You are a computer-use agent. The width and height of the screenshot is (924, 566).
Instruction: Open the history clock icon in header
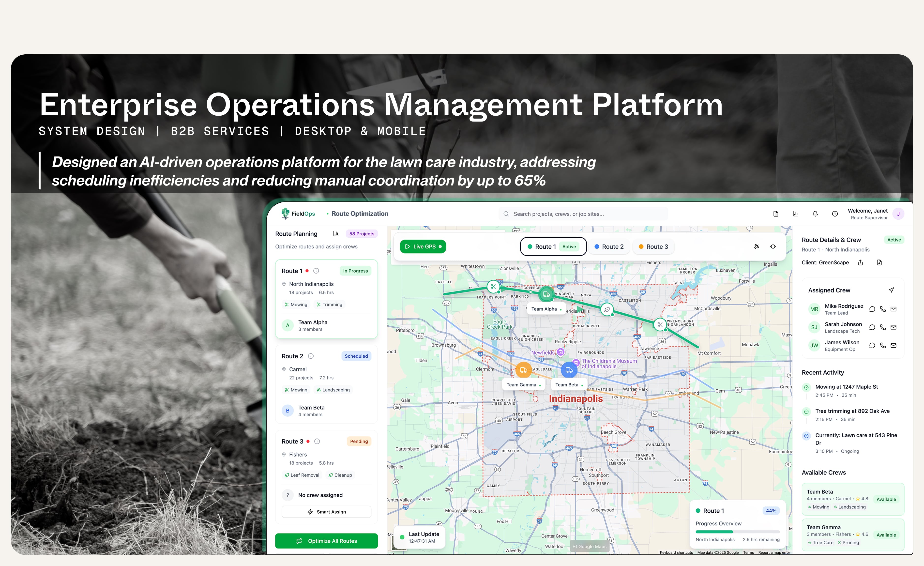[835, 214]
